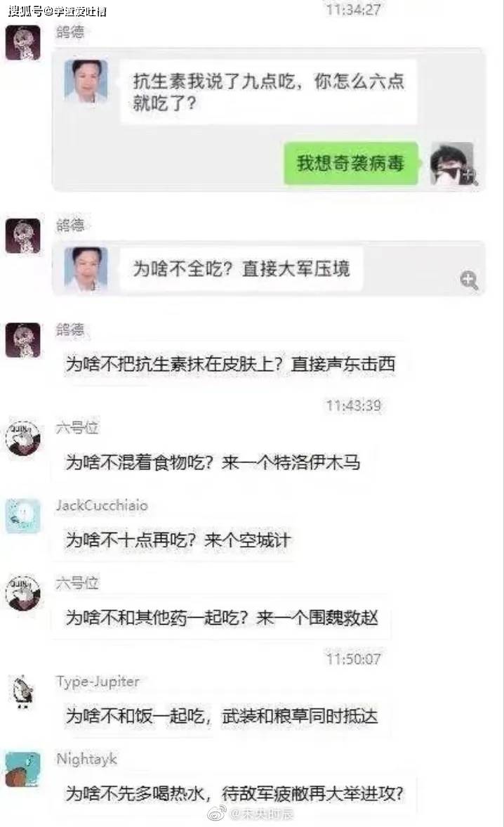Click the magnifier icon on the 大军压境 image
Screen dimensions: 504x827
469,280
